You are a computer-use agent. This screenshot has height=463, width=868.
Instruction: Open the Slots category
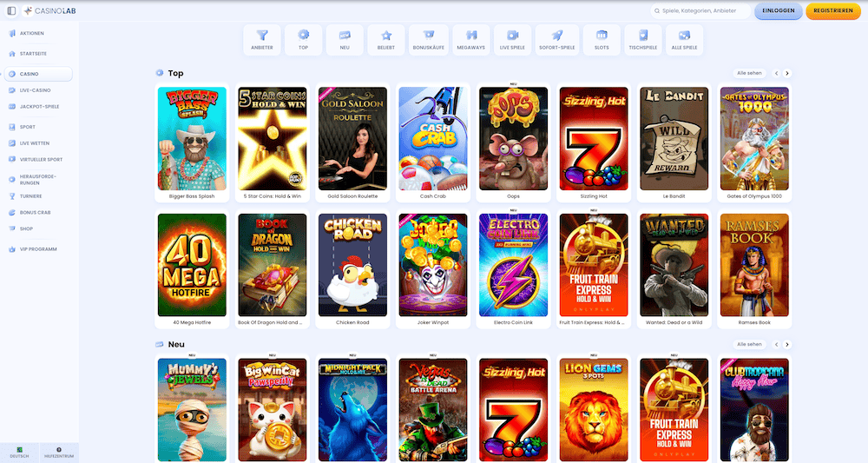602,40
